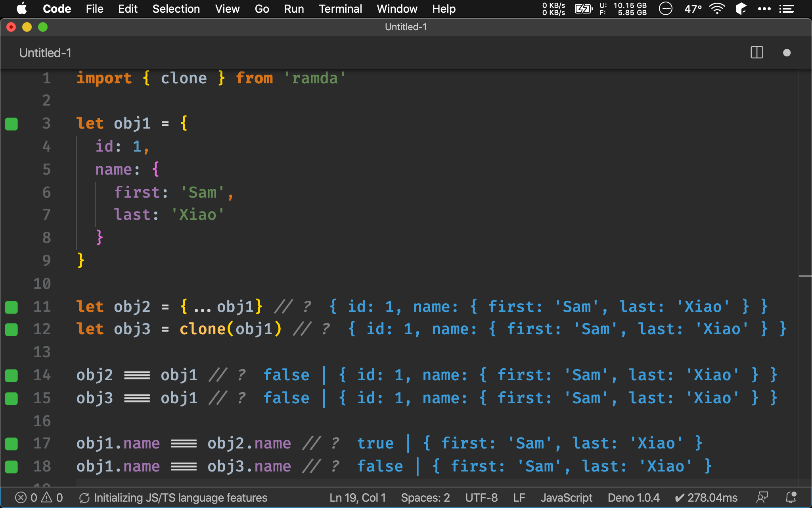Click the disk usage U/F indicator

623,9
